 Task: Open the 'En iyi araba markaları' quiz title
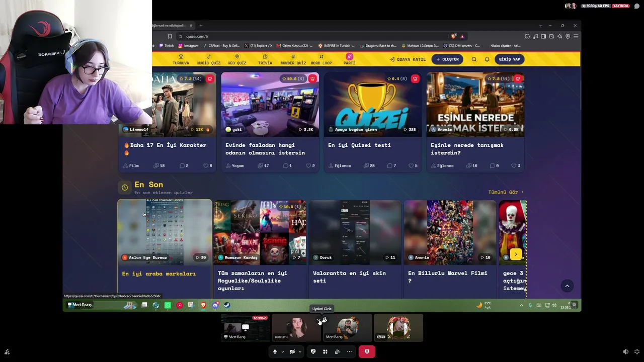(159, 274)
